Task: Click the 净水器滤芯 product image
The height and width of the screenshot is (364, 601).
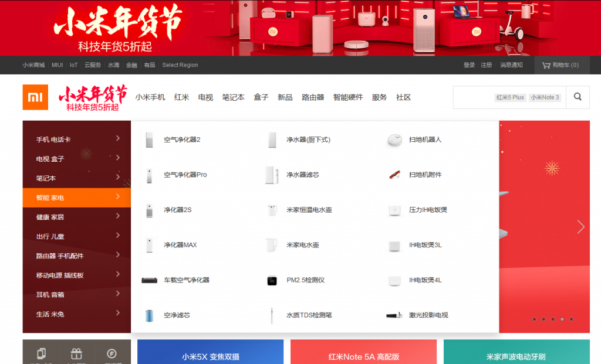Action: pyautogui.click(x=272, y=175)
